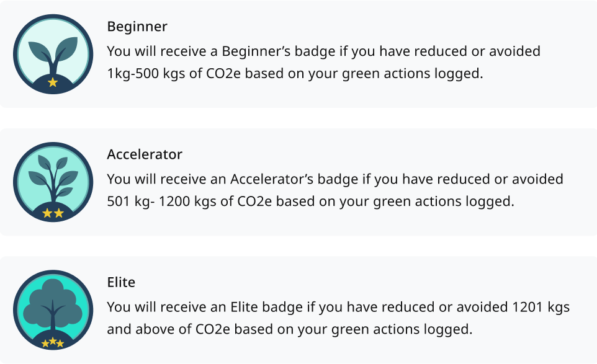This screenshot has width=597, height=364.
Task: Click the "1201 kgs" threshold text
Action: click(541, 307)
